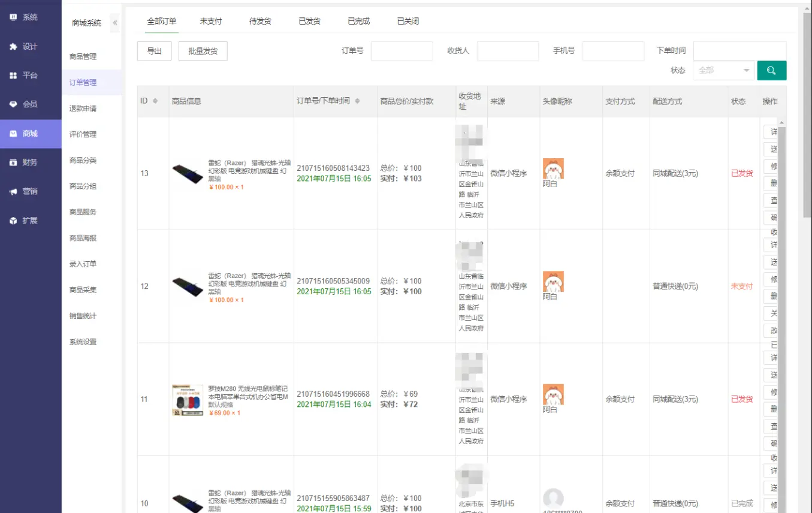Click order number 210715160508143423

coord(333,168)
